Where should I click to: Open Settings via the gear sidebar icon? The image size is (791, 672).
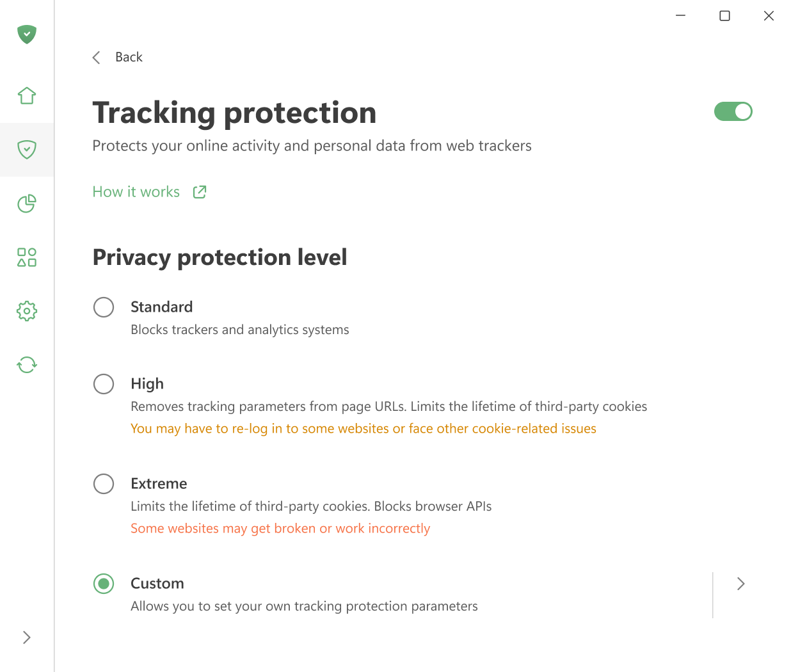26,311
